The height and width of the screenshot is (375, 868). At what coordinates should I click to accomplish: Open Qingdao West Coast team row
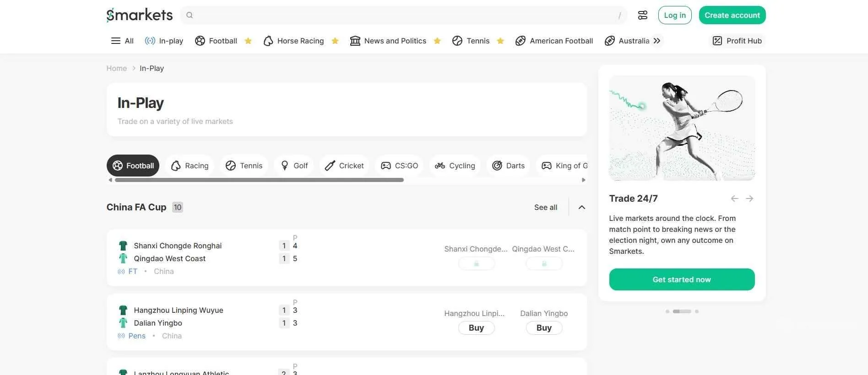(169, 258)
